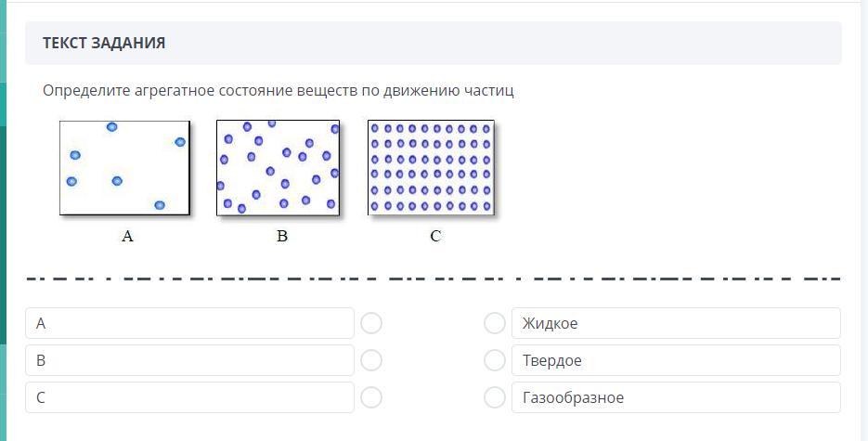Image resolution: width=868 pixels, height=441 pixels.
Task: Toggle the radio circle beside Твердое
Action: [x=495, y=360]
